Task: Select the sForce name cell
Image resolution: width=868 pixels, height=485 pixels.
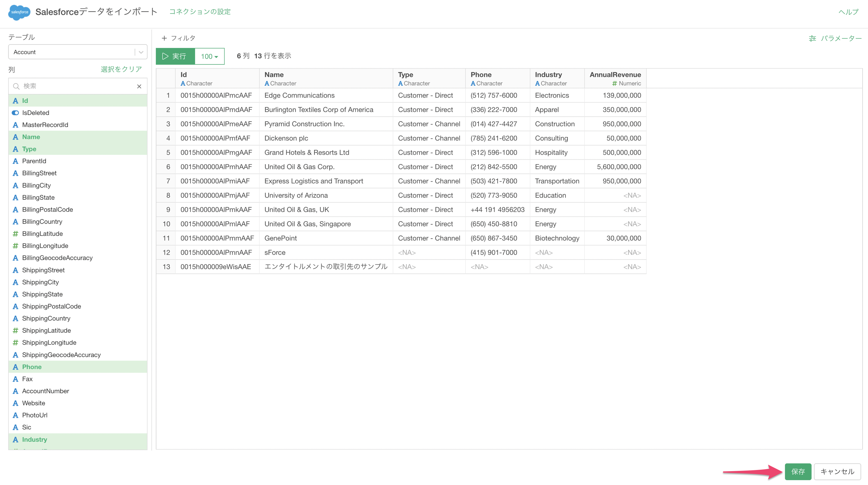Action: point(326,253)
